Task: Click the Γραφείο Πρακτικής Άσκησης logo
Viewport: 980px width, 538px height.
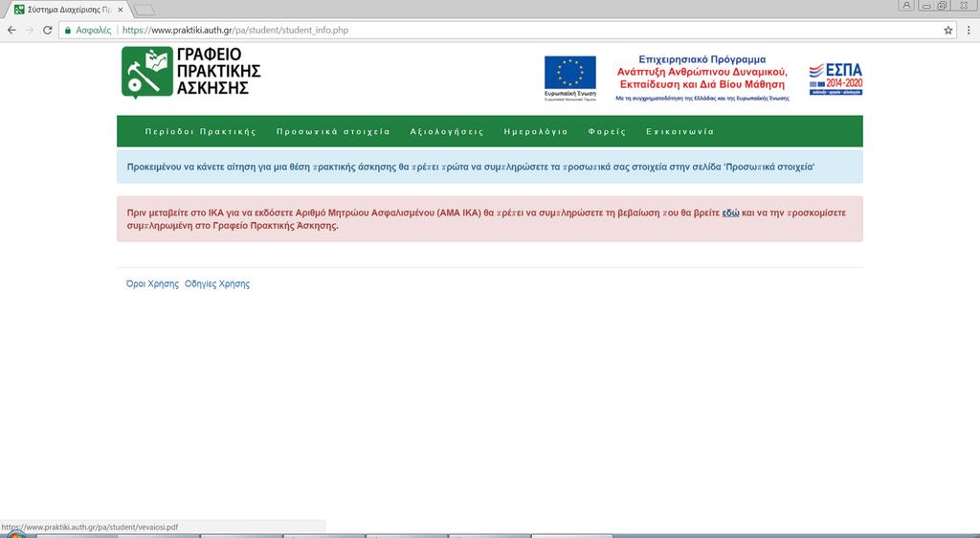Action: [x=191, y=72]
